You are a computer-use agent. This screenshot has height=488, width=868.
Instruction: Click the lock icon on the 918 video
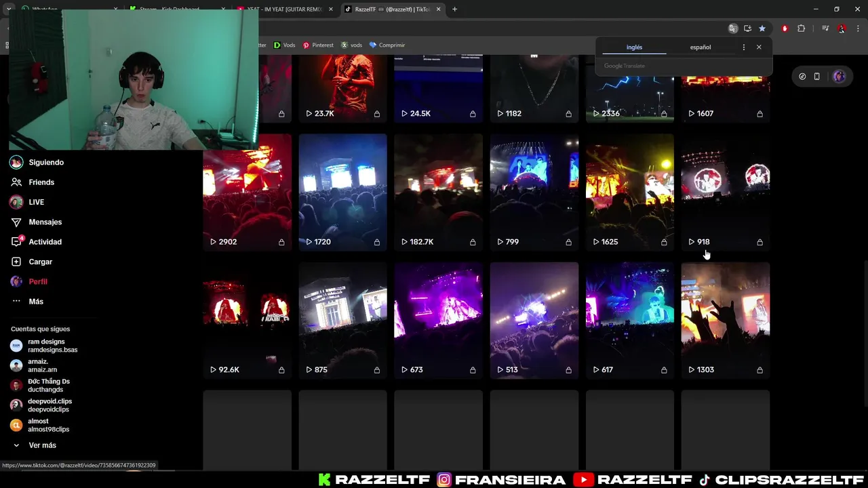tap(759, 242)
